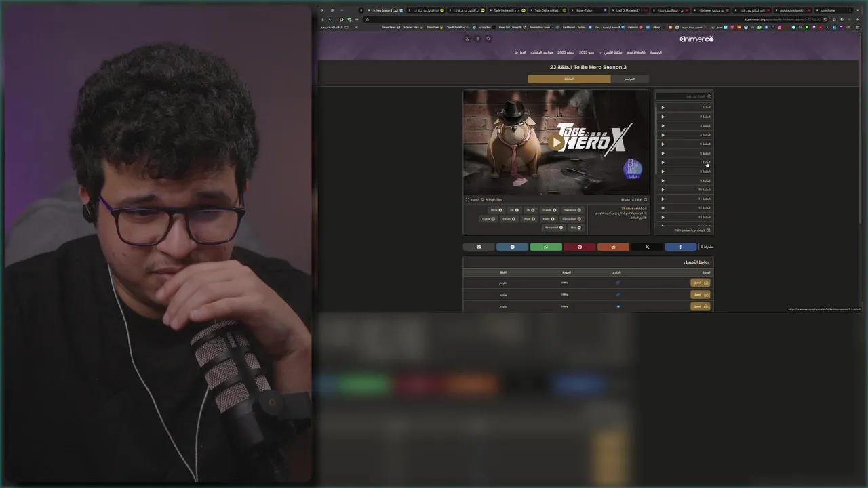Play episode 11 from the episode list
The height and width of the screenshot is (488, 868).
click(x=663, y=199)
